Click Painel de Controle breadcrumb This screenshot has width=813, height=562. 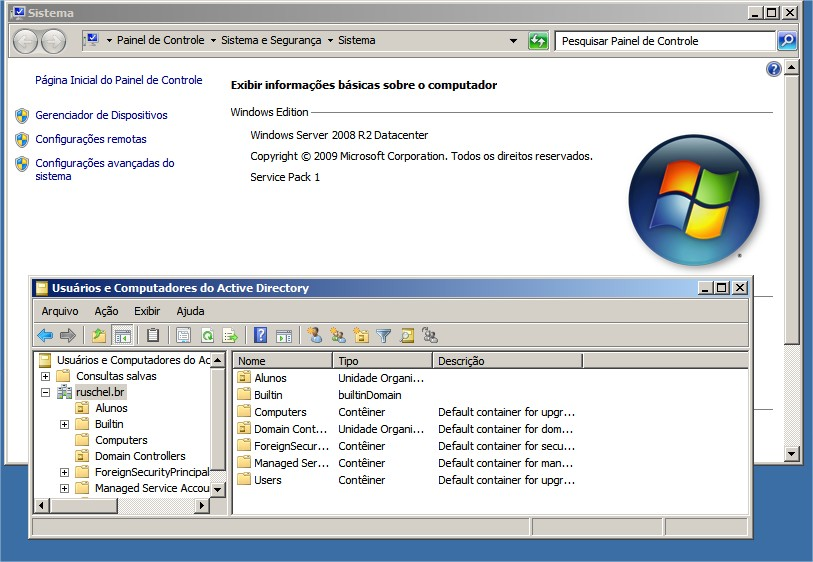(160, 40)
